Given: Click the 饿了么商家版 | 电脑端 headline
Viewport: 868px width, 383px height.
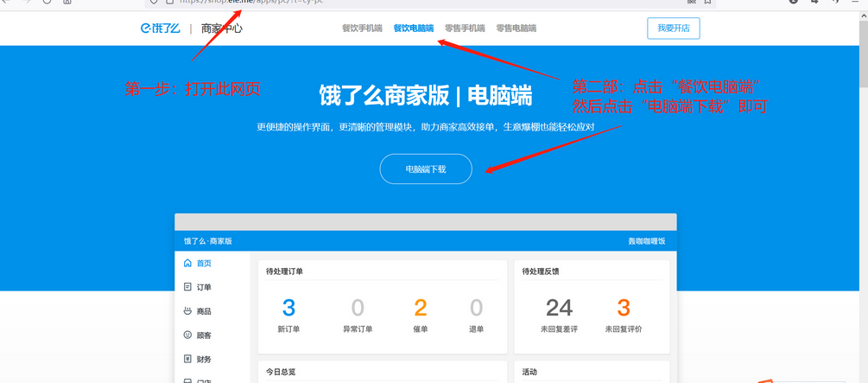Looking at the screenshot, I should coord(425,95).
